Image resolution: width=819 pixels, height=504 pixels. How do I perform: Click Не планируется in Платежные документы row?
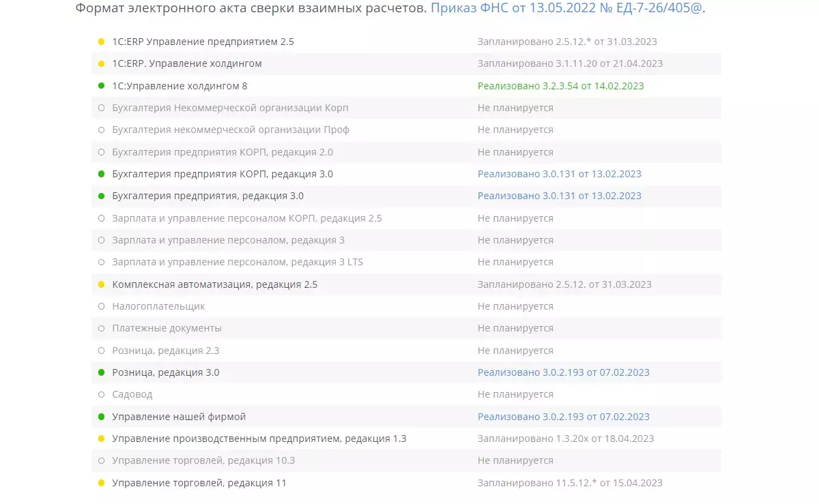pos(515,328)
